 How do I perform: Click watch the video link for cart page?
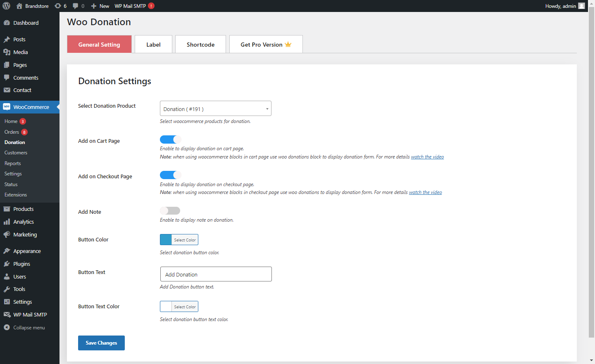click(x=427, y=157)
